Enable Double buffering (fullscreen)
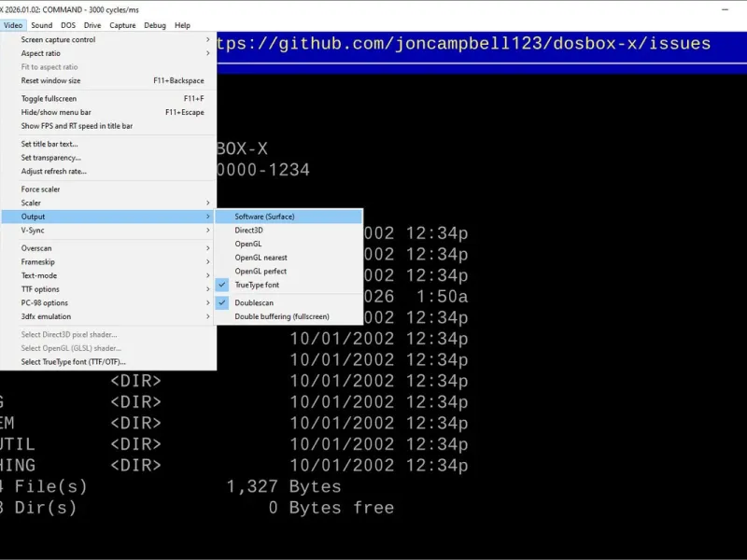 tap(289, 316)
